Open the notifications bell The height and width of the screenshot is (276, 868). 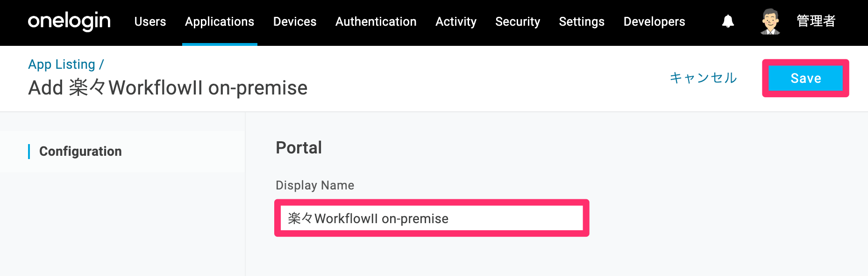pos(728,21)
